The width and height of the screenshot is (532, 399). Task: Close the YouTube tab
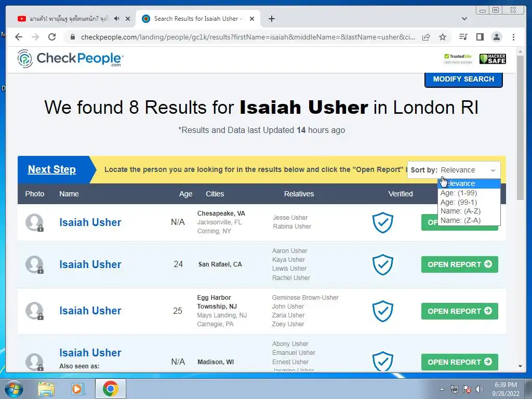pos(128,19)
